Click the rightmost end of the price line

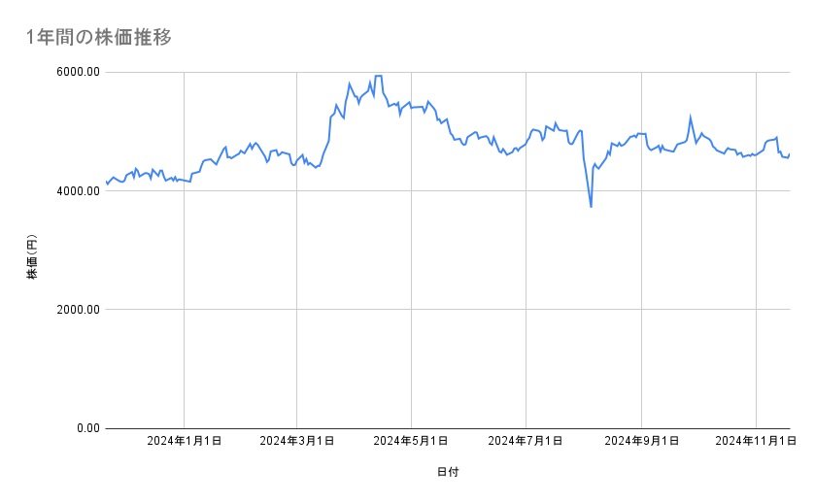click(x=789, y=153)
